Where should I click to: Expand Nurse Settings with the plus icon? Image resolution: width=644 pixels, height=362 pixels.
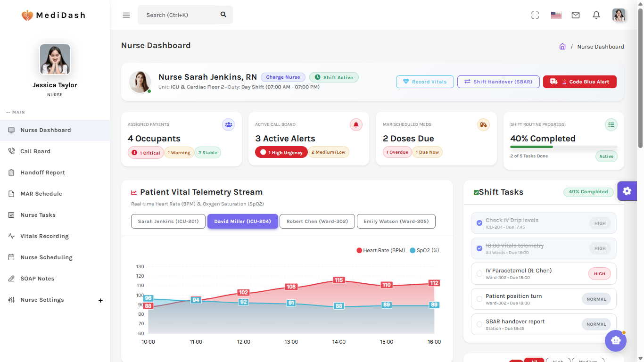coord(100,300)
